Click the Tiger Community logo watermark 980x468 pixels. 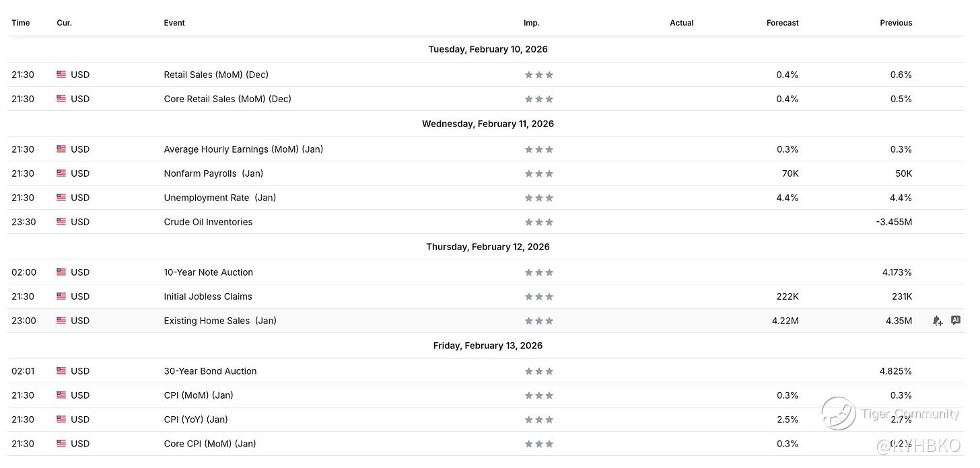click(x=839, y=413)
